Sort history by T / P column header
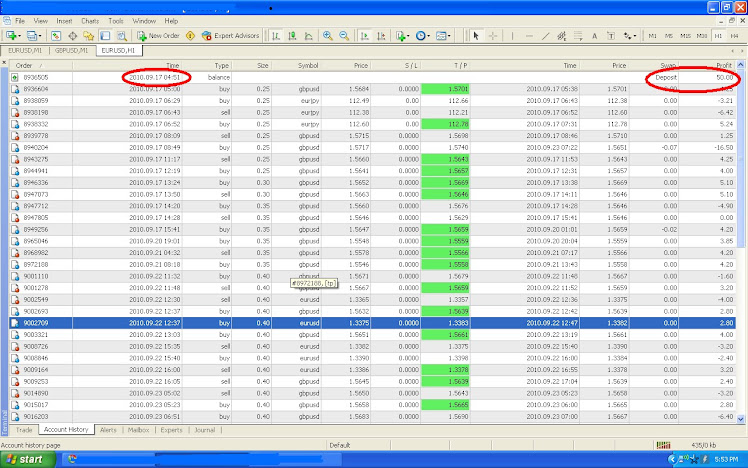The height and width of the screenshot is (468, 748). [446, 65]
